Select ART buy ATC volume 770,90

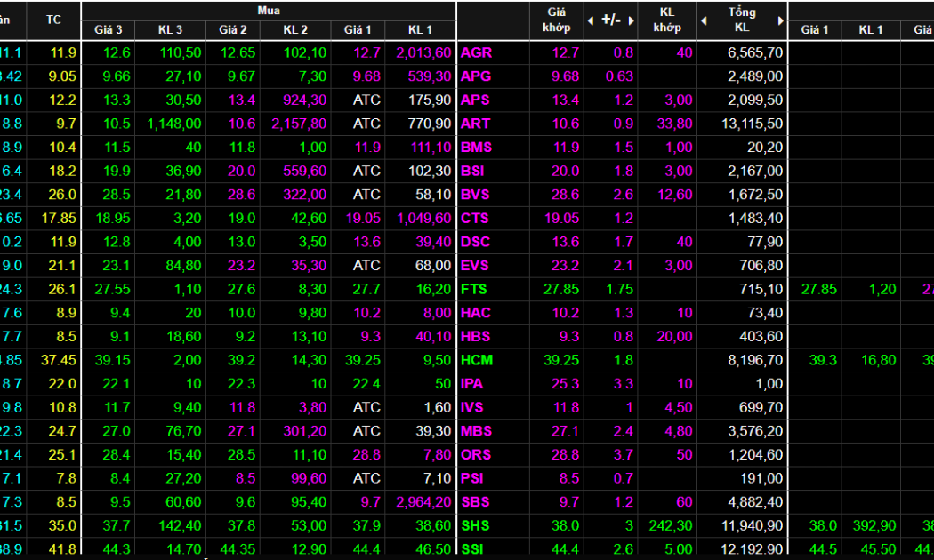[430, 124]
